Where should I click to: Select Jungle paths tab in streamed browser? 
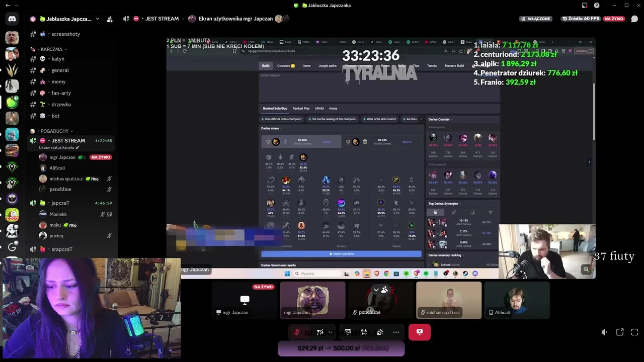pos(328,66)
